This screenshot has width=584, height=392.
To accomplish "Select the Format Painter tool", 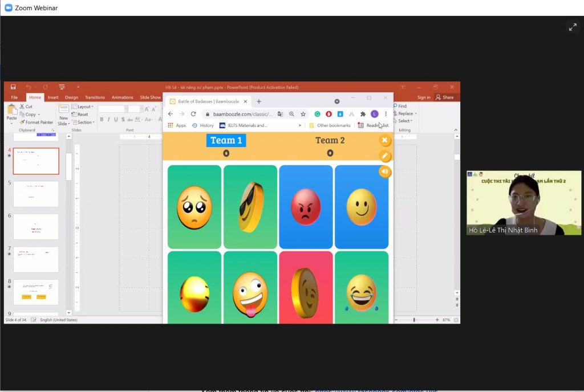I will click(36, 122).
